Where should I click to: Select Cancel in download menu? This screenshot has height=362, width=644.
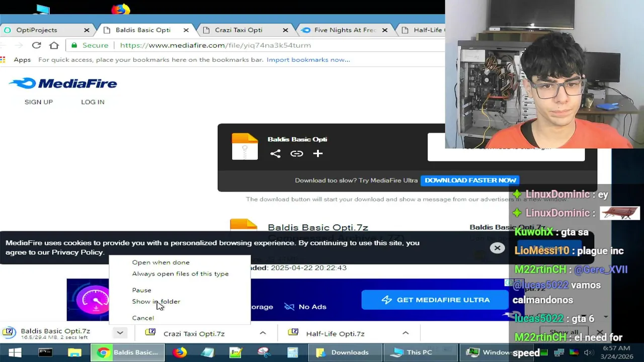143,318
